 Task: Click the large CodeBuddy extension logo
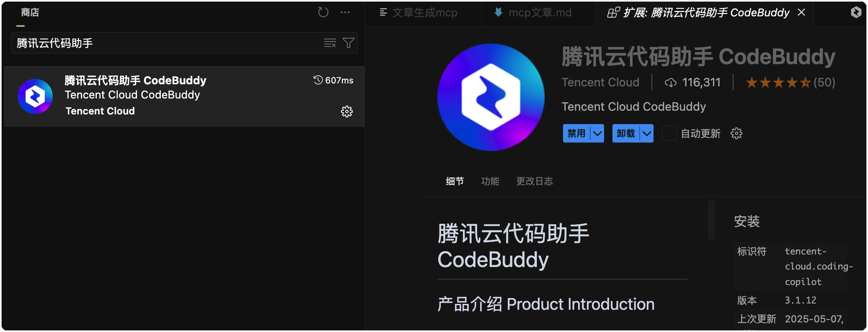pyautogui.click(x=491, y=97)
